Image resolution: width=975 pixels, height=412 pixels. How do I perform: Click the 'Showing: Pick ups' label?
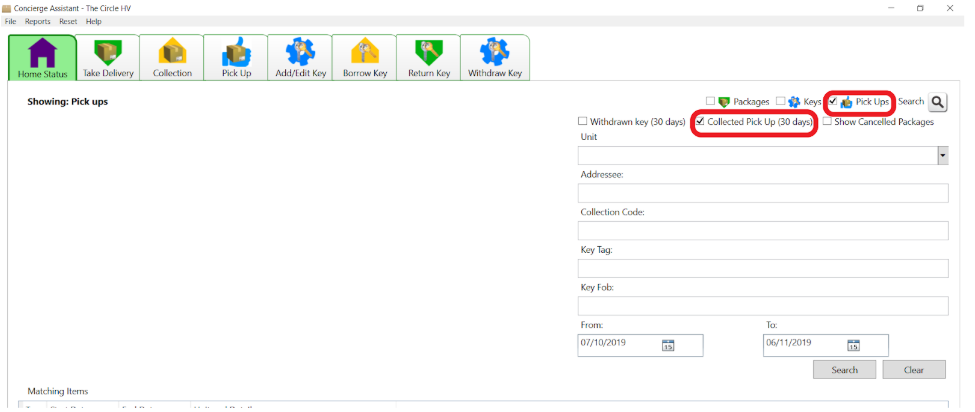[x=68, y=102]
